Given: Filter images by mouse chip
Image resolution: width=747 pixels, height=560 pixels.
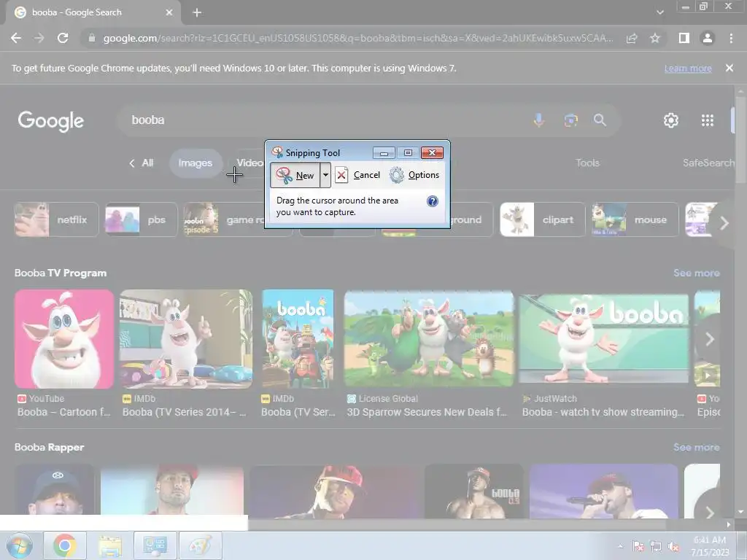Looking at the screenshot, I should click(x=635, y=219).
